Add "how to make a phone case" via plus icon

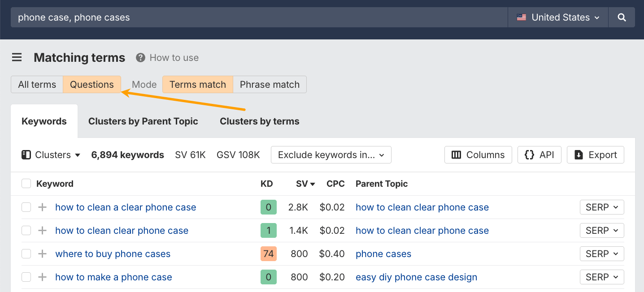42,277
